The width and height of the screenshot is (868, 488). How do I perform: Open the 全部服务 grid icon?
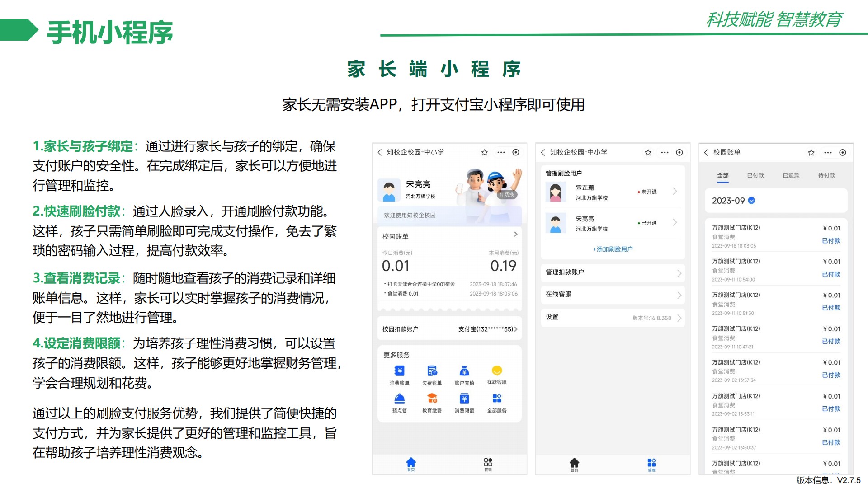[497, 399]
